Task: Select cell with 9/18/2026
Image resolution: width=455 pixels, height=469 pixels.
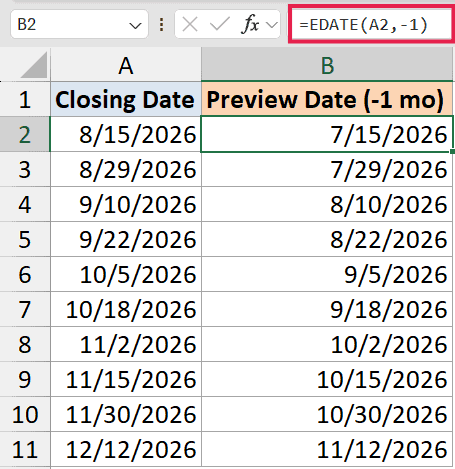Action: click(327, 309)
